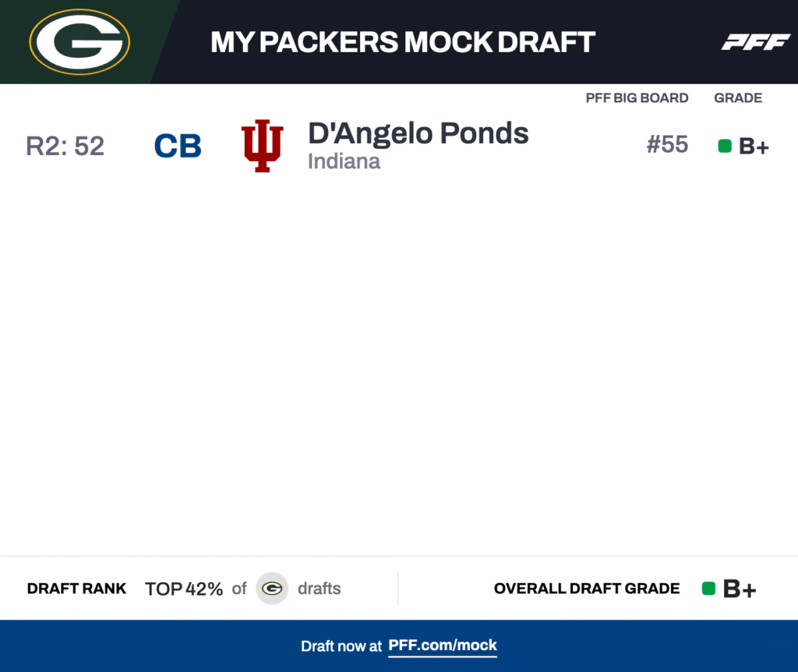
Task: Click the 'OVERALL DRAFT GRADE' label
Action: click(587, 589)
